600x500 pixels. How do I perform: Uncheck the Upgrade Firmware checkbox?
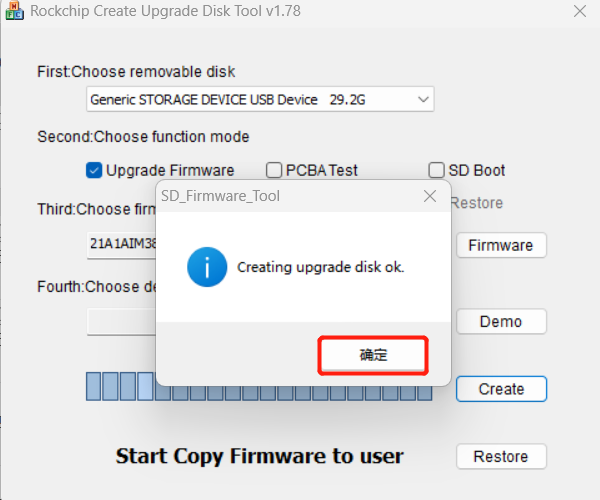point(95,170)
